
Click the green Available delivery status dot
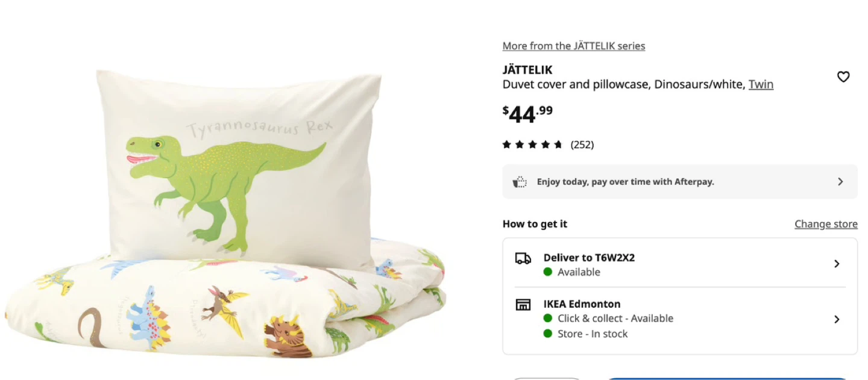pos(548,272)
